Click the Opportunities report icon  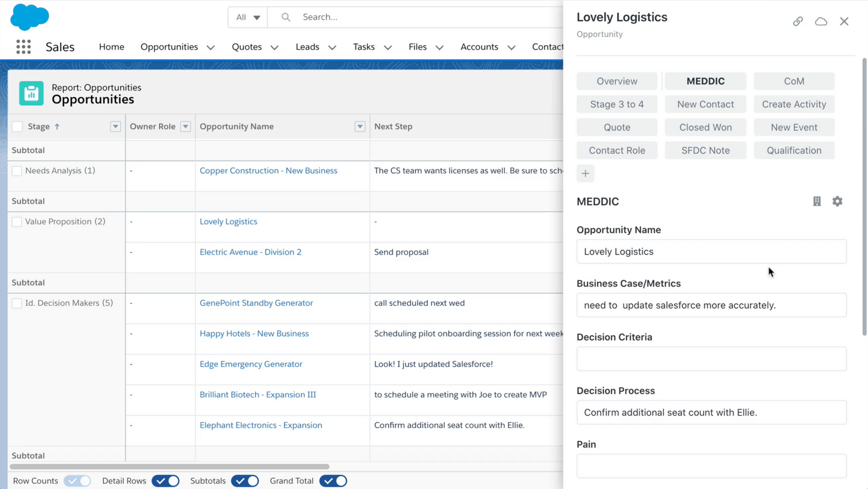click(x=31, y=93)
